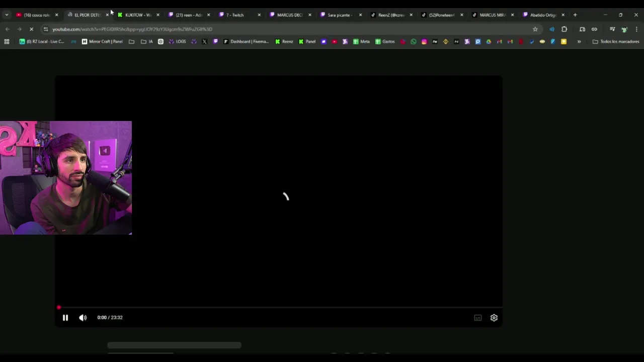Open the X (Twitter) bookmark icon
The image size is (644, 362).
point(204,42)
